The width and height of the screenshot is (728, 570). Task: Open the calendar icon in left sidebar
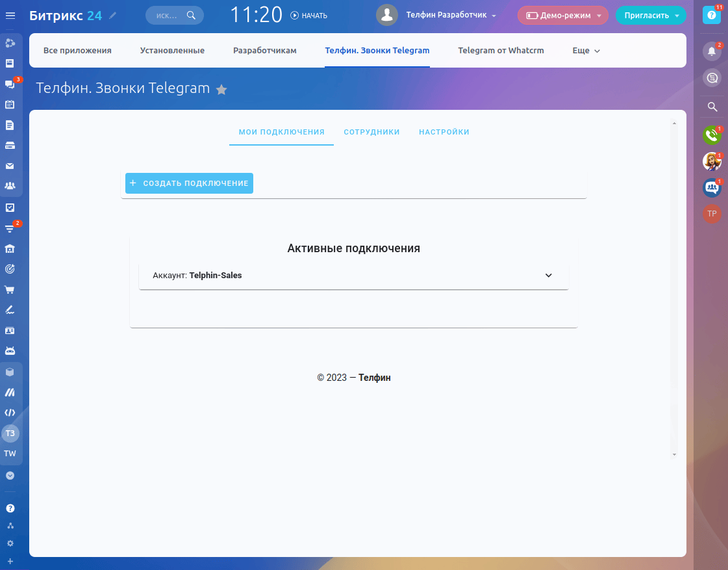pos(10,104)
